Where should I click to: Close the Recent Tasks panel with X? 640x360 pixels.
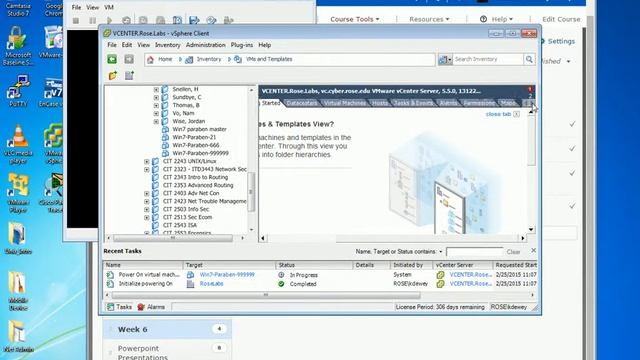(533, 250)
